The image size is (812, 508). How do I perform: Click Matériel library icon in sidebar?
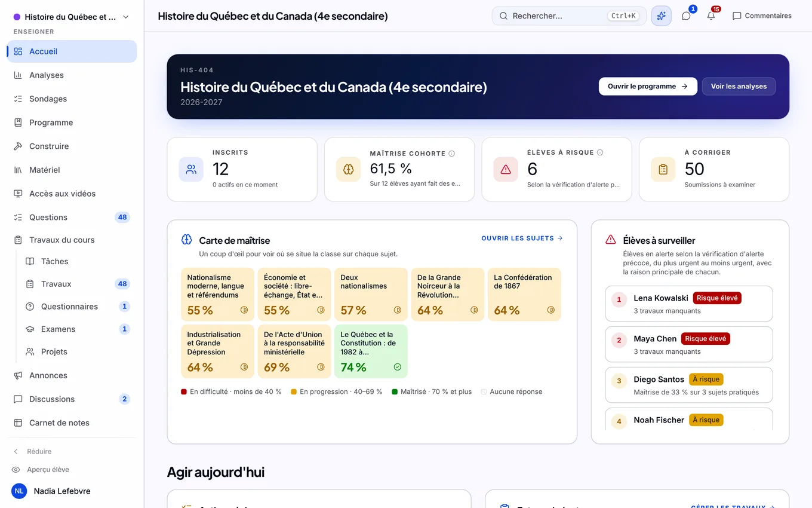(x=18, y=170)
